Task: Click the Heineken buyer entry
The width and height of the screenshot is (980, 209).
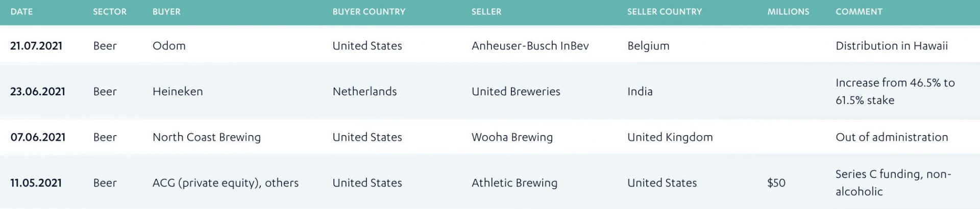Action: (178, 91)
